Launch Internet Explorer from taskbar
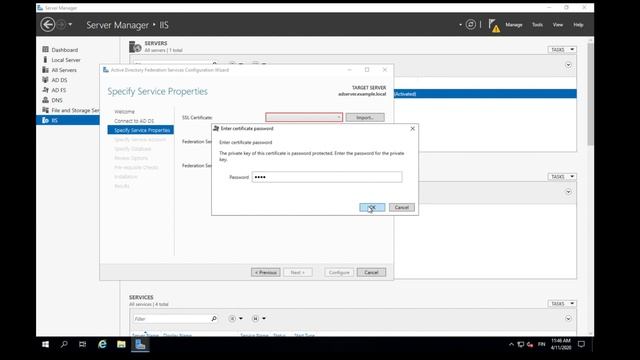 coord(102,344)
